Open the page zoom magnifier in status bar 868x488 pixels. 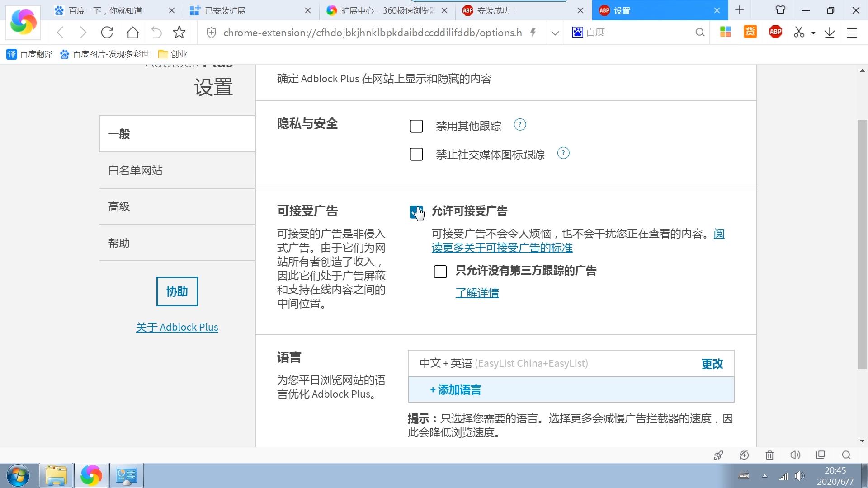click(845, 455)
